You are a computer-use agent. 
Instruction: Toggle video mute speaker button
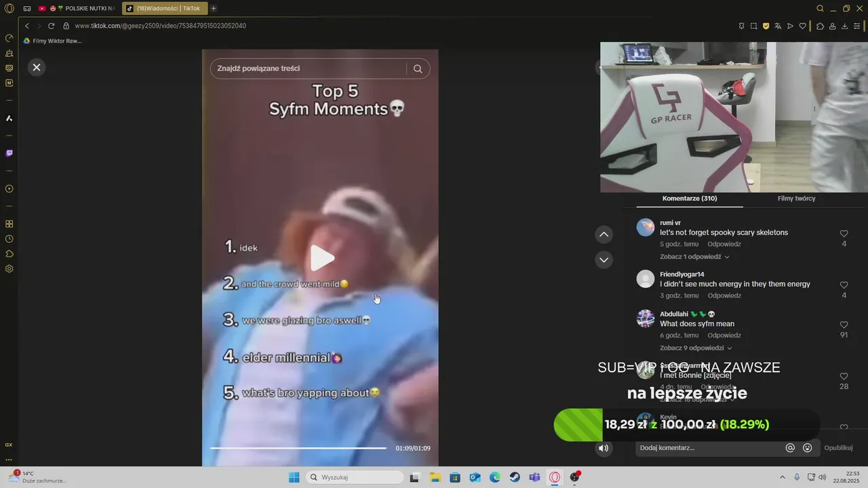click(604, 448)
